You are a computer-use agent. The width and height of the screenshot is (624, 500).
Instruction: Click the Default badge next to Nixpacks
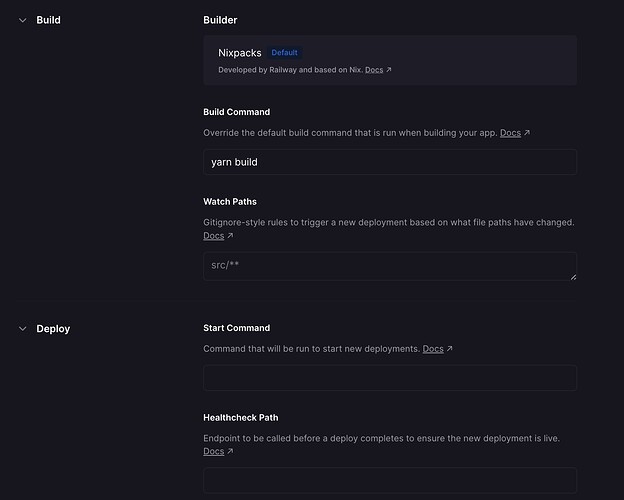pyautogui.click(x=285, y=53)
